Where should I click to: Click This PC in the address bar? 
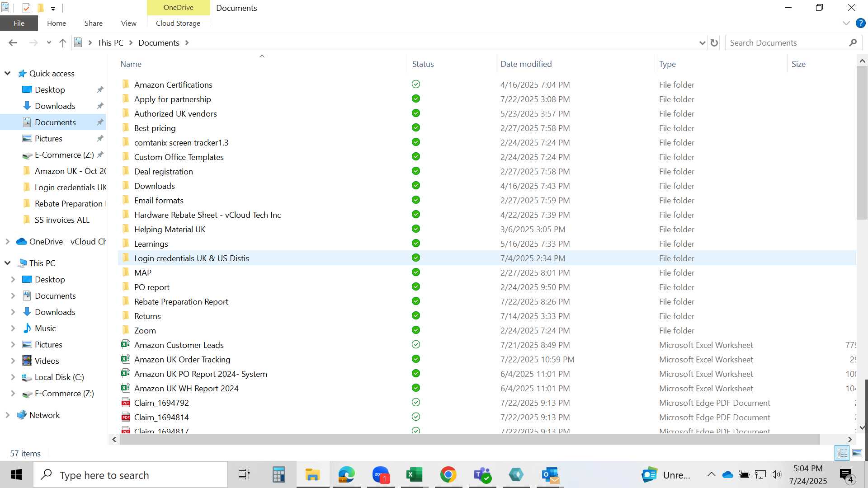tap(110, 43)
